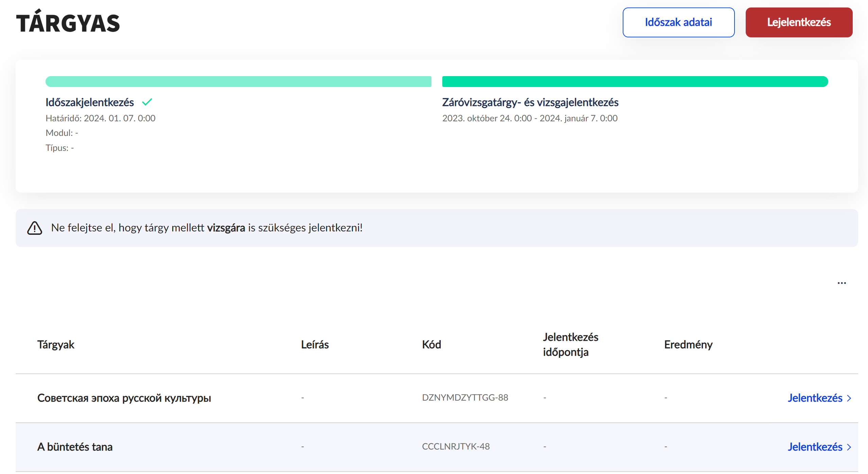The image size is (868, 474).
Task: Click chevron arrow in A büntetés tana row
Action: 849,447
